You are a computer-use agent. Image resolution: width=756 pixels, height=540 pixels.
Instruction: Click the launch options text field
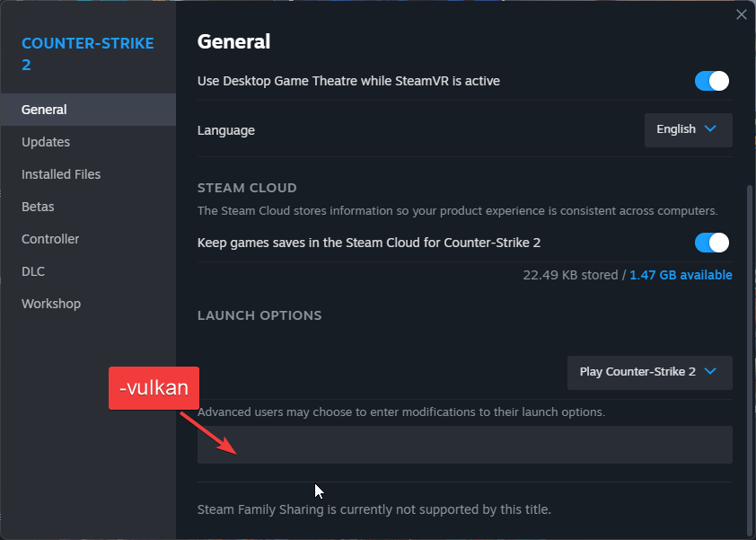pyautogui.click(x=464, y=445)
